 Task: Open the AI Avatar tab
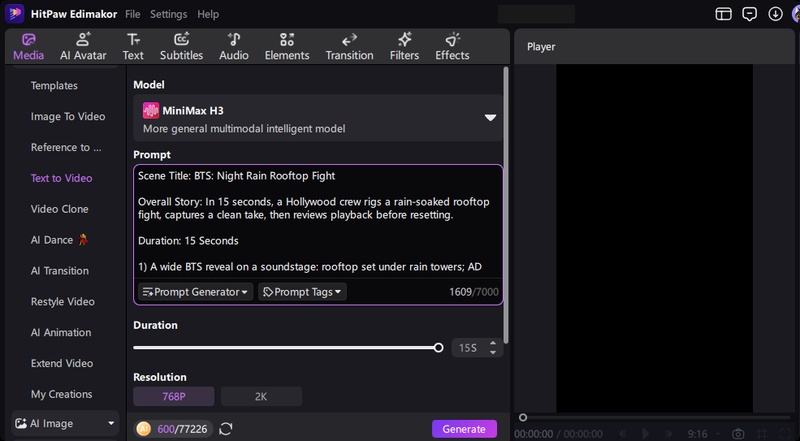(x=83, y=47)
